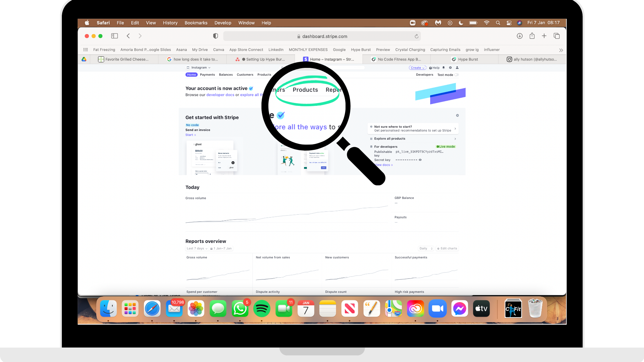Viewport: 644px width, 362px height.
Task: Dismiss the Get started panel
Action: click(457, 116)
